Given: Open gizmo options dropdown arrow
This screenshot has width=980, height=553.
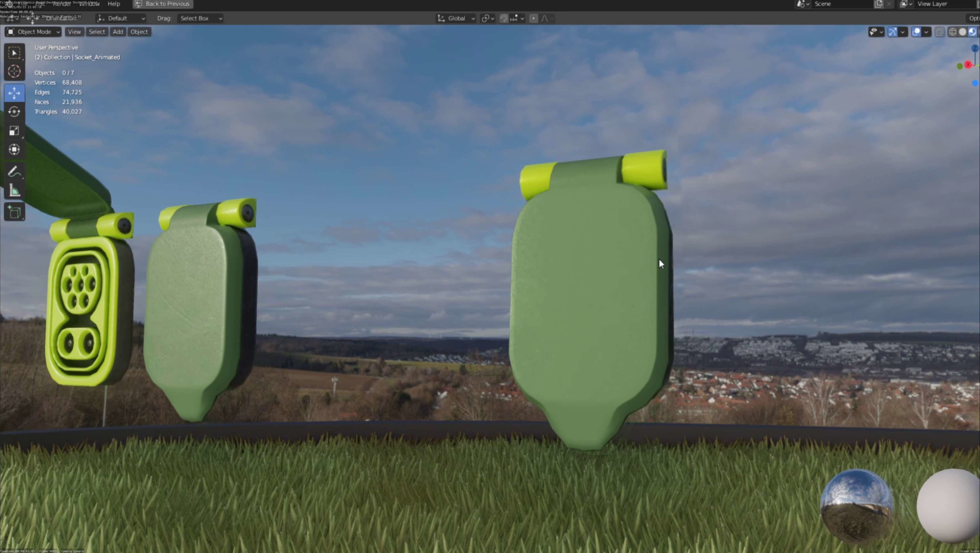Looking at the screenshot, I should [903, 32].
